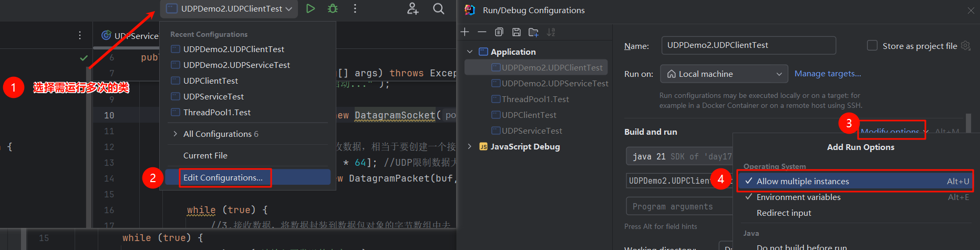Viewport: 980px width, 250px height.
Task: Select UDPDemo2.UDPClientTest in dialog tree
Action: point(536,67)
